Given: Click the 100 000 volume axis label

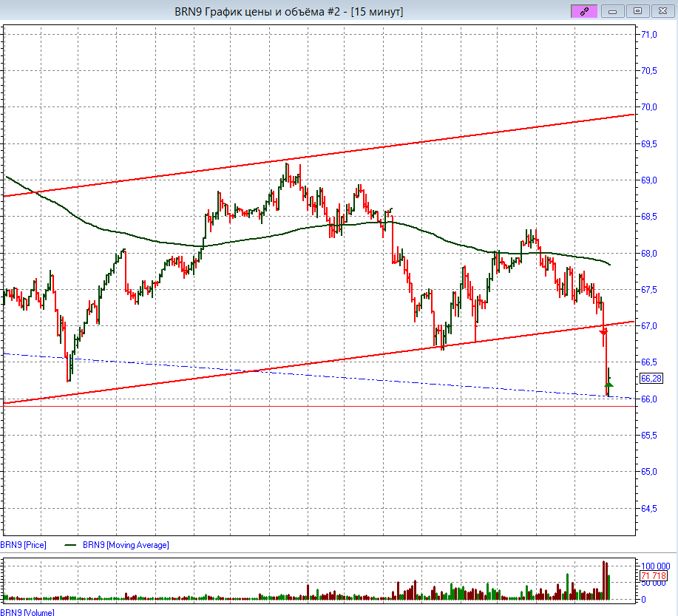Looking at the screenshot, I should [653, 564].
